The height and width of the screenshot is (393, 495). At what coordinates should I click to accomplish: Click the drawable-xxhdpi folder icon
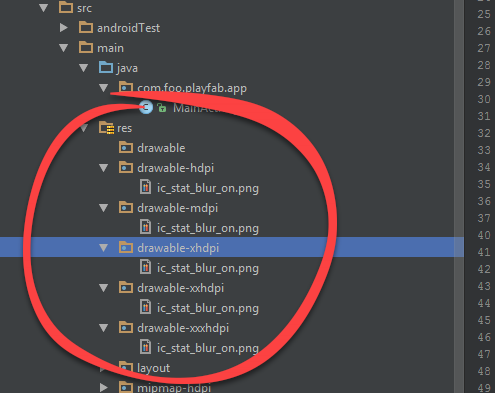pos(126,287)
